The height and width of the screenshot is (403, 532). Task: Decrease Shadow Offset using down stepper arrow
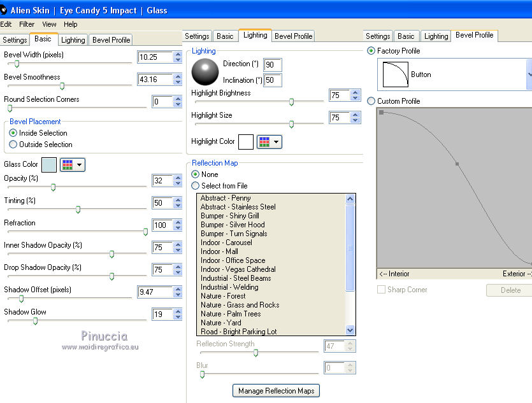178,295
